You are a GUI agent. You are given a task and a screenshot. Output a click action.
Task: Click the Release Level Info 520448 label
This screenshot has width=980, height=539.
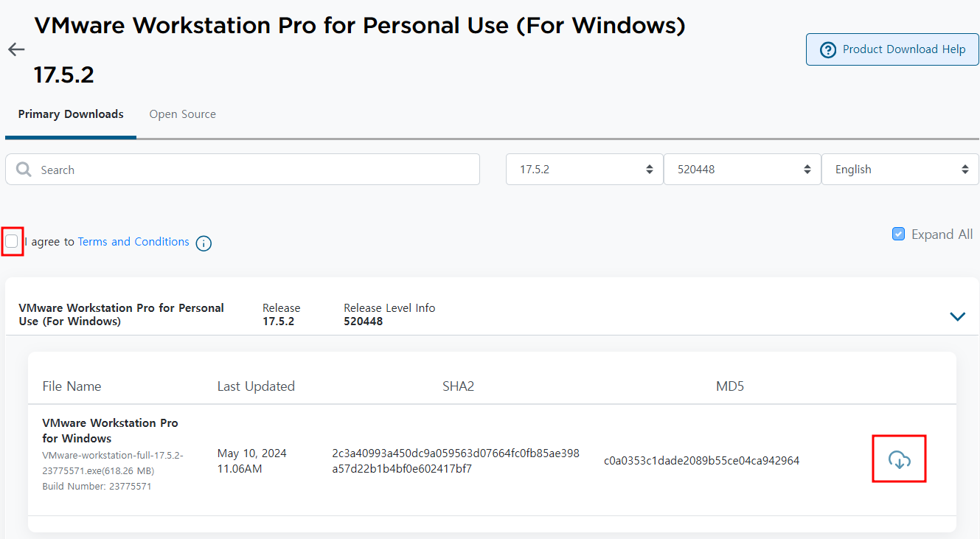click(389, 315)
